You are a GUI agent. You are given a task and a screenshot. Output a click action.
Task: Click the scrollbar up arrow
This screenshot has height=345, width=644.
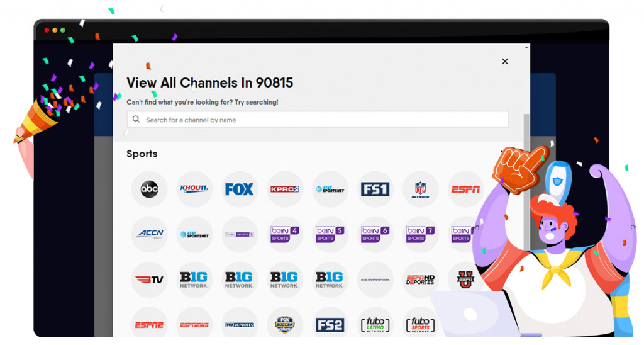point(526,48)
